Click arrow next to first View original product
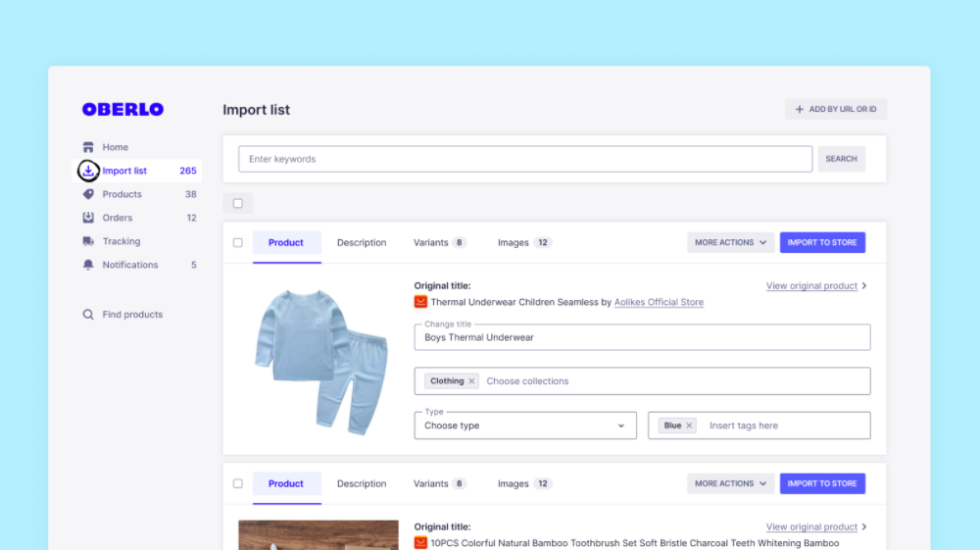This screenshot has height=550, width=980. (864, 285)
